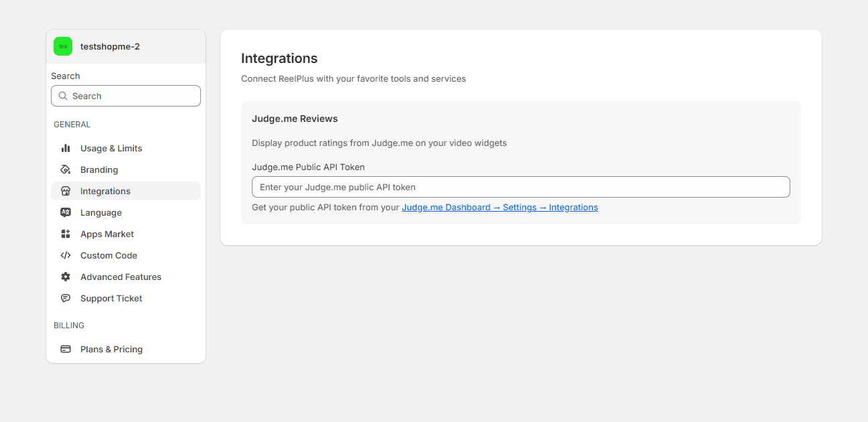Click the Language translation icon
Image resolution: width=868 pixels, height=422 pixels.
[66, 212]
